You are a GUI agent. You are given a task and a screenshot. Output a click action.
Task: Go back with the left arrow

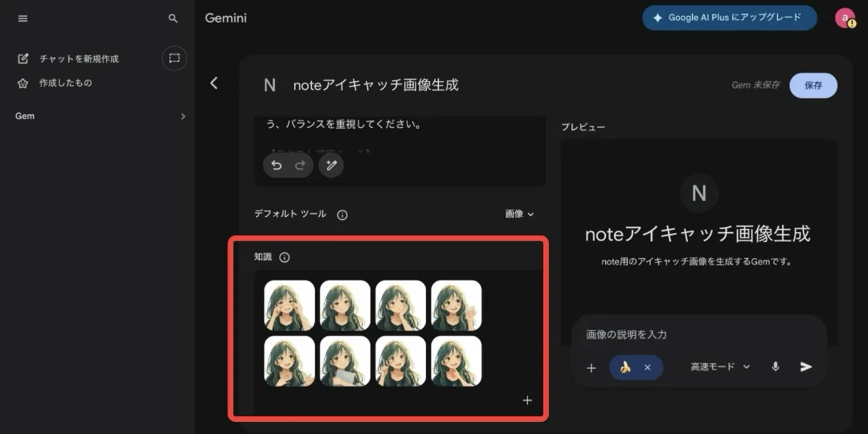click(x=215, y=83)
